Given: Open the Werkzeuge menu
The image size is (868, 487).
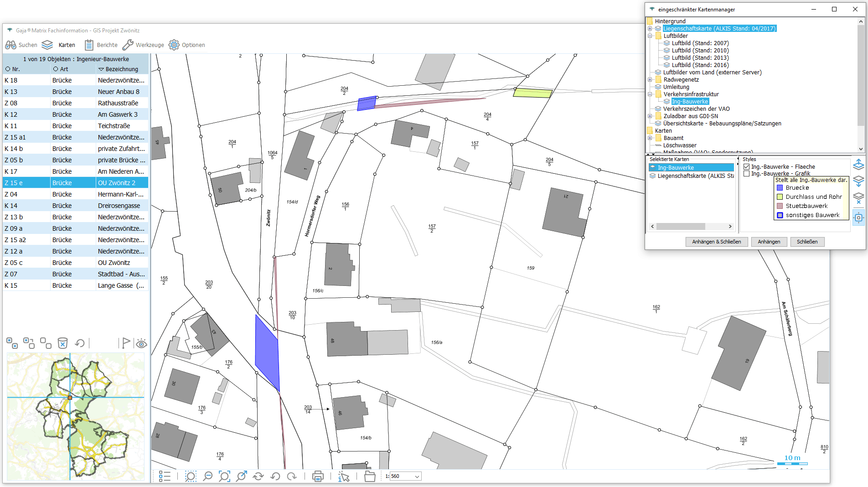Looking at the screenshot, I should click(x=143, y=45).
